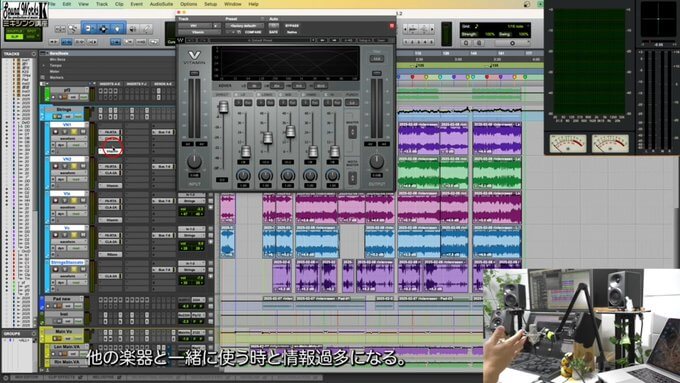
Task: Toggle Compare in the plugin header
Action: click(253, 32)
